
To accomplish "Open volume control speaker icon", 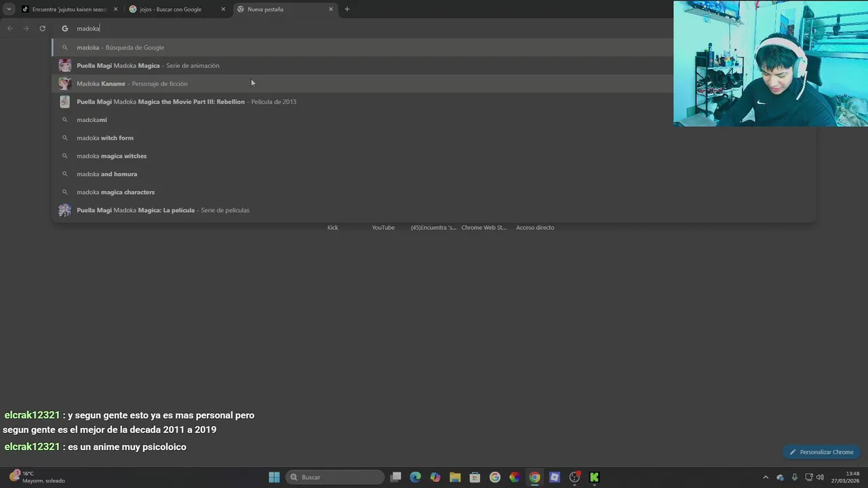I will point(820,477).
